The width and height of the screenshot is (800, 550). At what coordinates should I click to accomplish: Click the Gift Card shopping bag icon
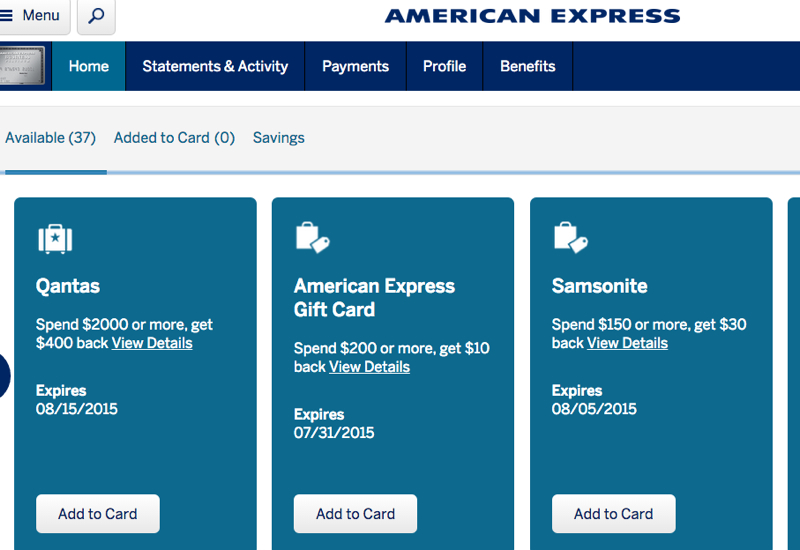click(x=312, y=237)
